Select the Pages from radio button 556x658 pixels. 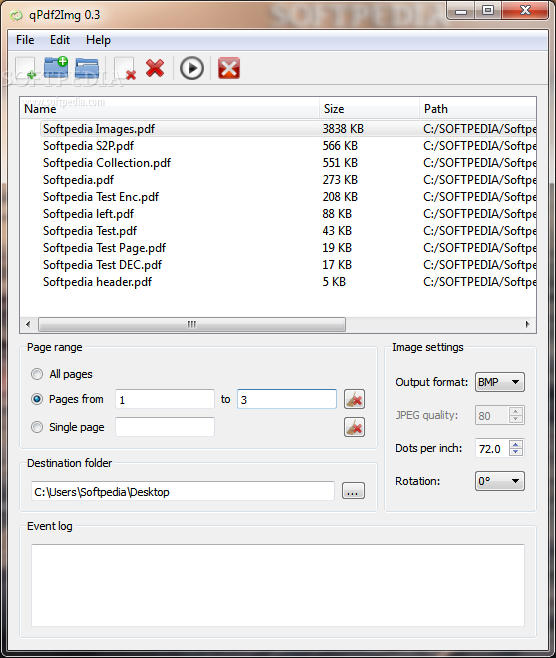[x=37, y=399]
